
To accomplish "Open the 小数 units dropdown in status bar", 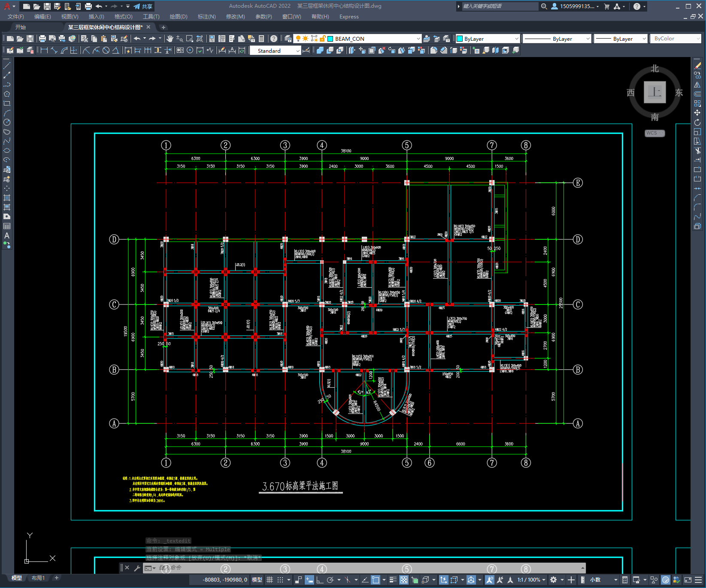I will click(604, 580).
